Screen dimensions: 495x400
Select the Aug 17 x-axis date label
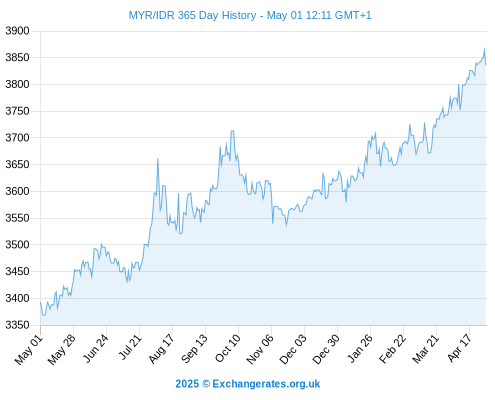pos(161,349)
